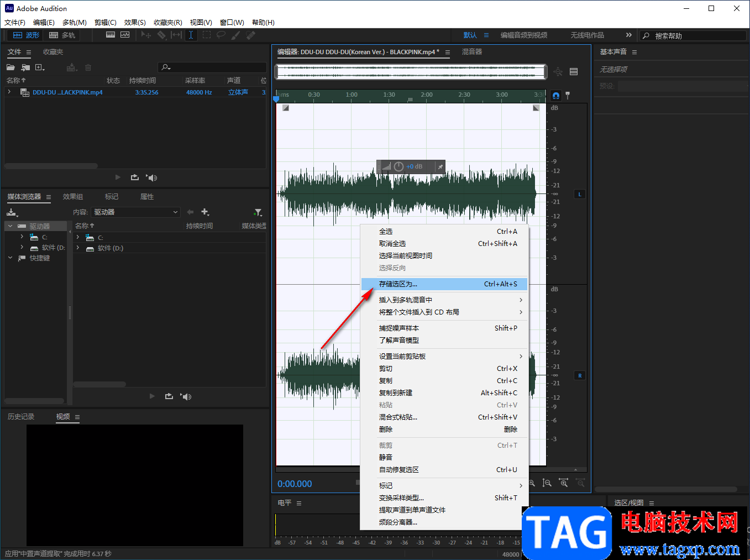Expand the DDU-DU ...LACKPINK.mp4 file entry

coord(9,92)
